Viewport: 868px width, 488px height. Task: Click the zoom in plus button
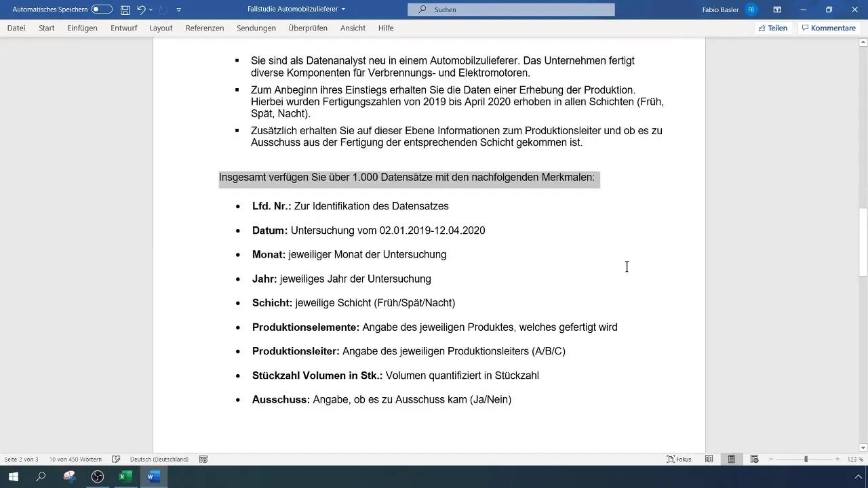(x=837, y=459)
